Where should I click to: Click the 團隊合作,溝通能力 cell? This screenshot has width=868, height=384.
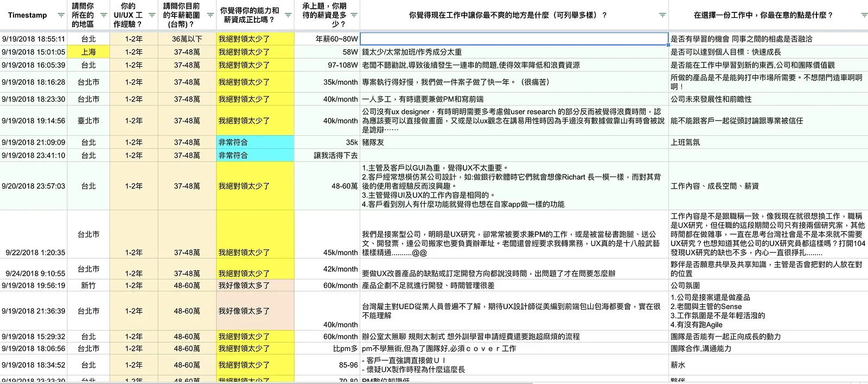click(x=768, y=349)
